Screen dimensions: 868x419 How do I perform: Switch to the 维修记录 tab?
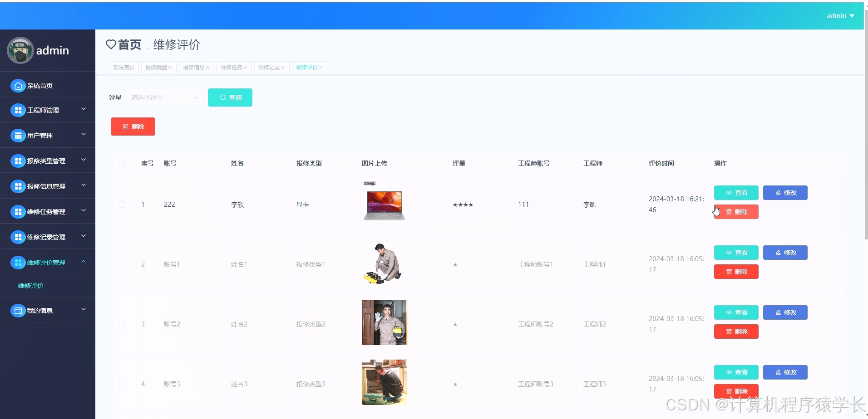pos(269,67)
